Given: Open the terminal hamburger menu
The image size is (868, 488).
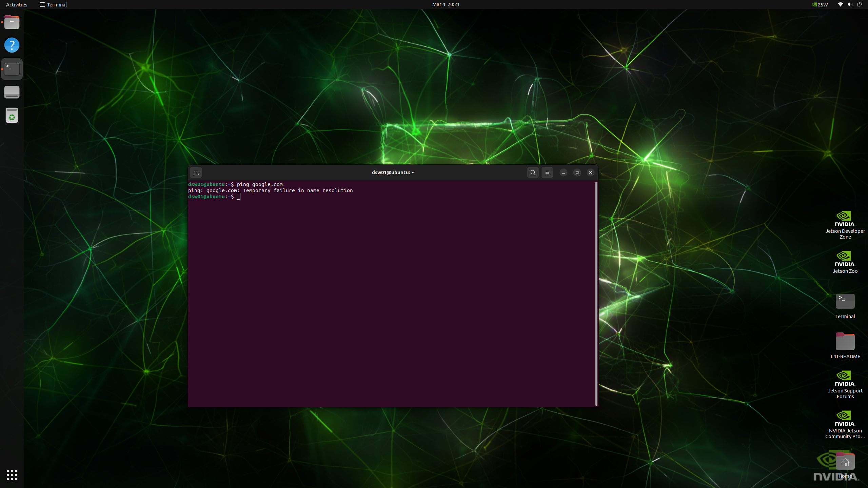Looking at the screenshot, I should click(x=547, y=172).
